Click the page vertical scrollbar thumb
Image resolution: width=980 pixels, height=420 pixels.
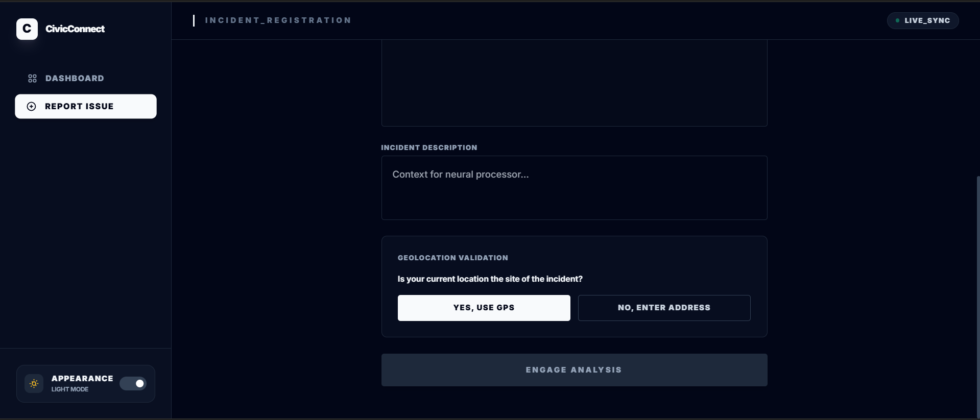[978, 296]
